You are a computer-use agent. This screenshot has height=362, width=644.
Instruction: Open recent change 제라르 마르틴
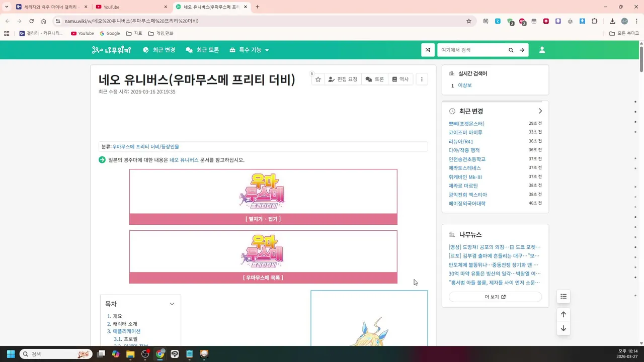point(463,186)
